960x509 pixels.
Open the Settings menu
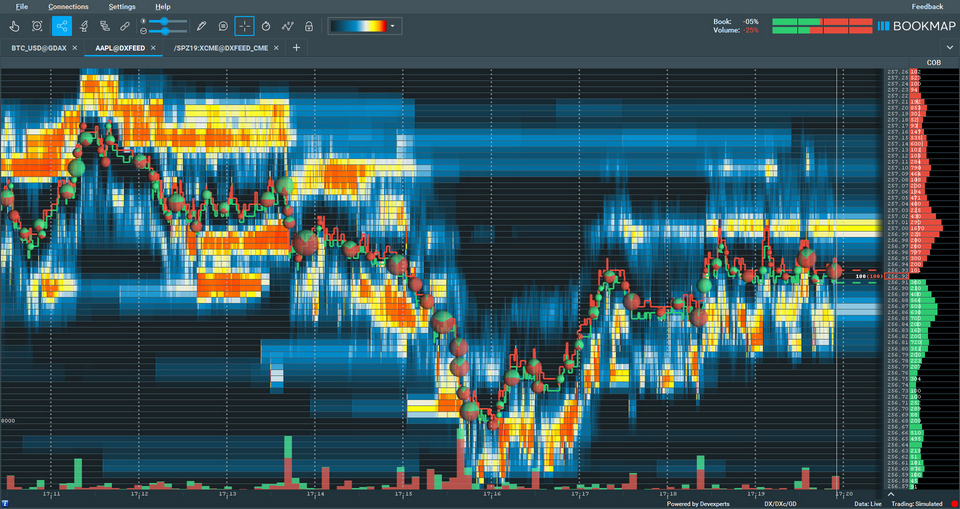[122, 7]
